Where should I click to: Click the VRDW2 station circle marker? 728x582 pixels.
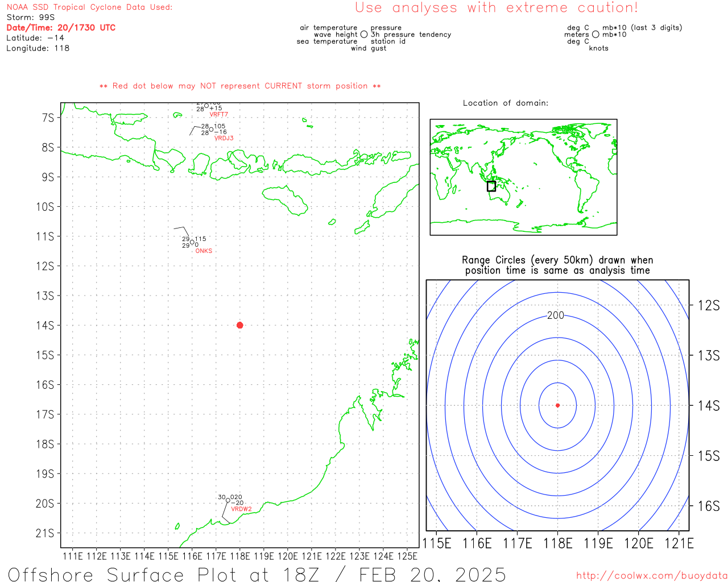[x=228, y=500]
